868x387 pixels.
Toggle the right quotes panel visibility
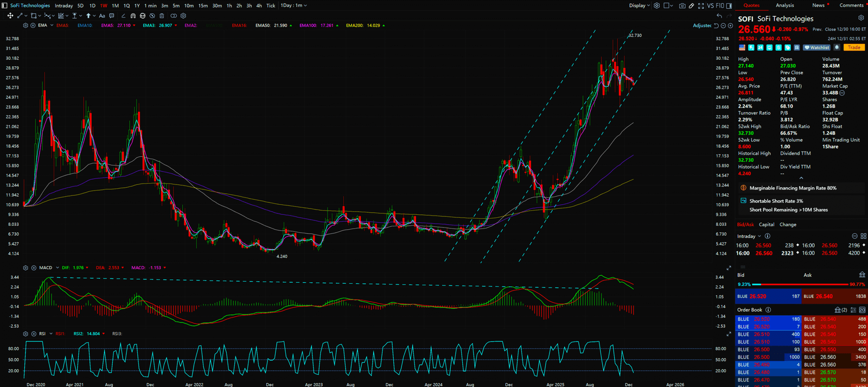729,5
